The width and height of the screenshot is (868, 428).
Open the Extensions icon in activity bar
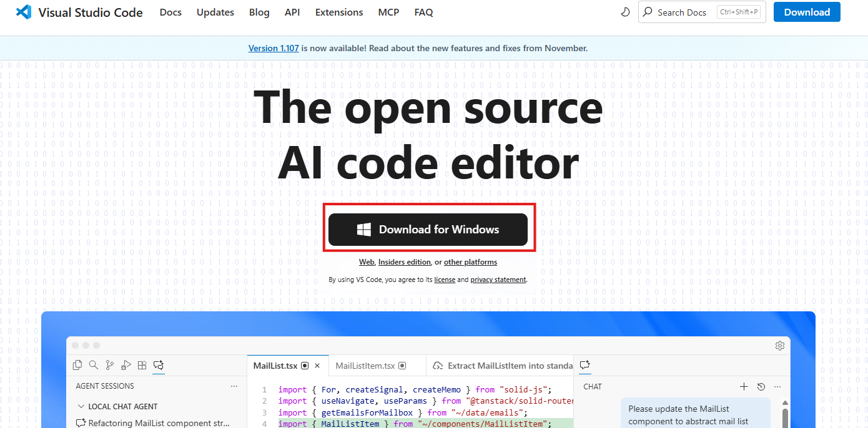click(x=142, y=365)
